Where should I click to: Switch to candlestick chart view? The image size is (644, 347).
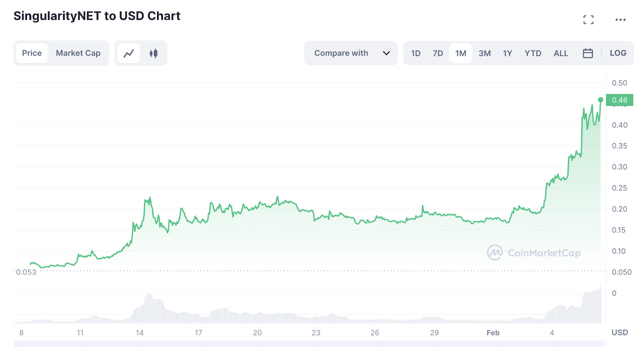click(x=153, y=53)
